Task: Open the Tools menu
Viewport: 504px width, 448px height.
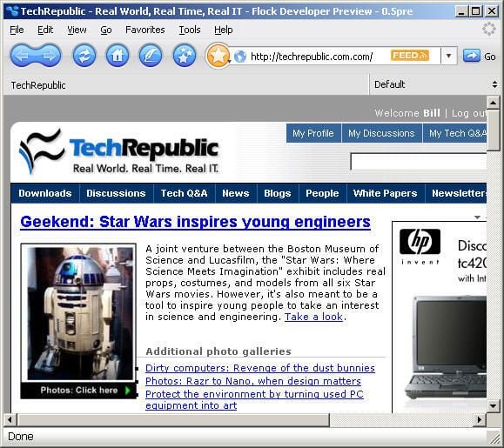Action: [x=190, y=30]
